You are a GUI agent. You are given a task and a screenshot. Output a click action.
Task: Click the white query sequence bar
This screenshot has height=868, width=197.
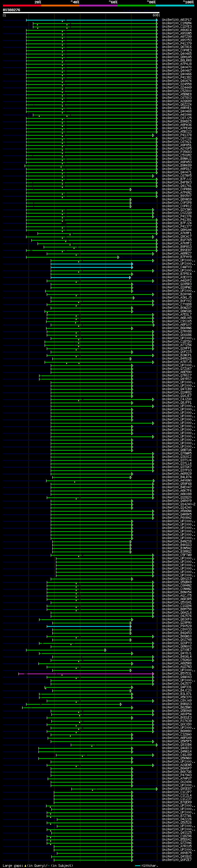(x=81, y=13)
